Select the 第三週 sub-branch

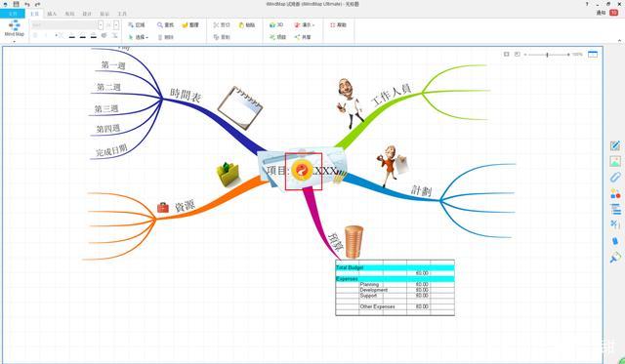[x=106, y=108]
